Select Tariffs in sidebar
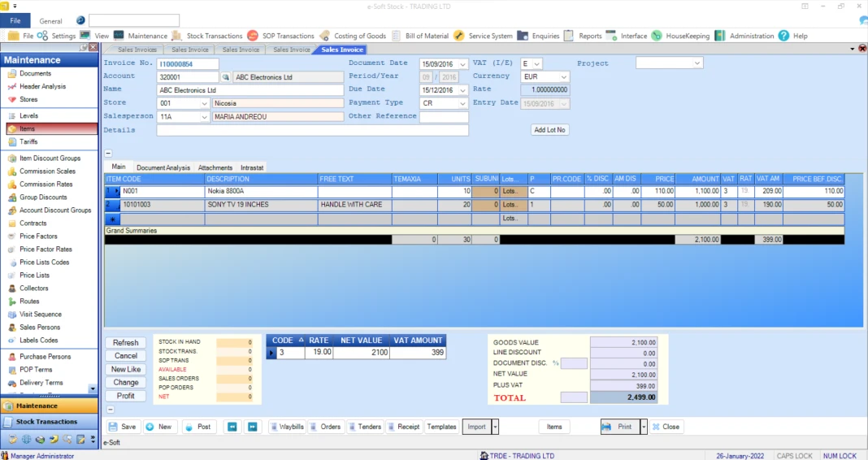 [28, 141]
